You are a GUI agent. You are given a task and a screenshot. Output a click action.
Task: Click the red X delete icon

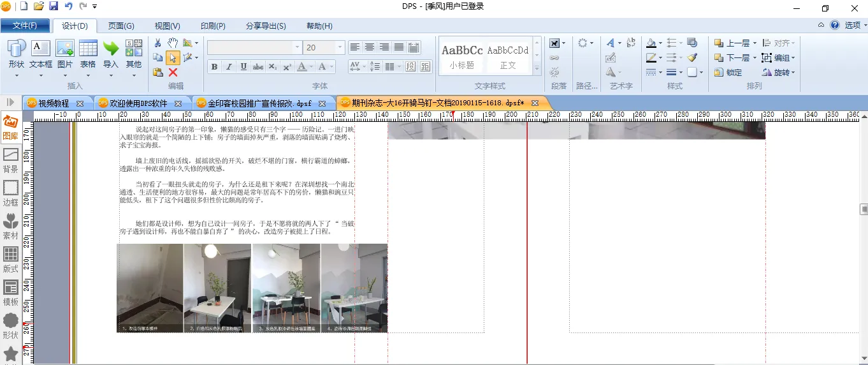click(173, 72)
